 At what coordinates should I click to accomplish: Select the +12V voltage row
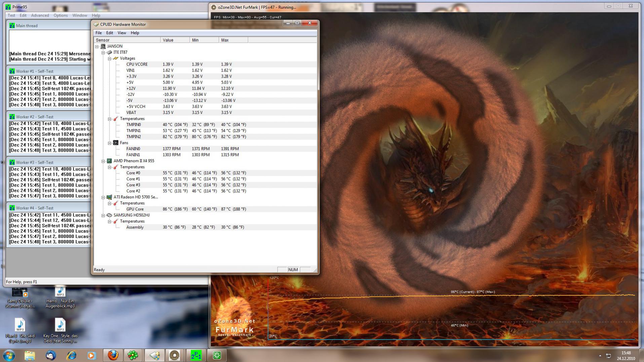coord(205,88)
